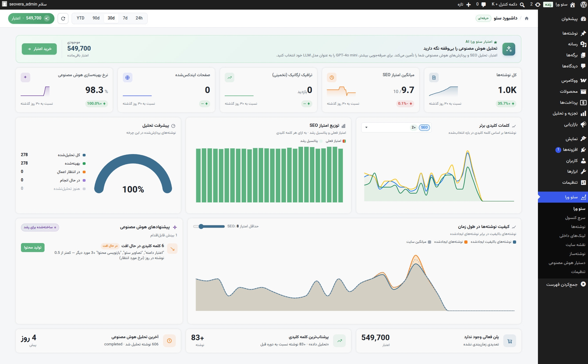The image size is (588, 364).
Task: Click the Plugins plug icon
Action: coord(583,150)
